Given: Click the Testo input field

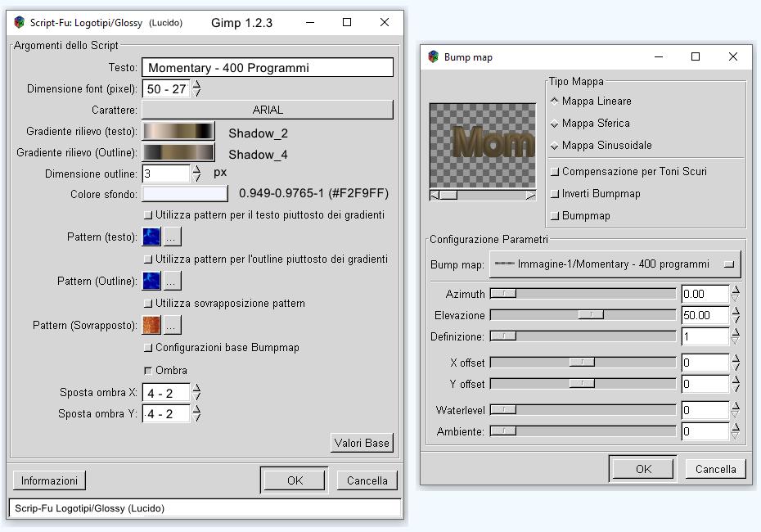Looking at the screenshot, I should click(x=268, y=67).
